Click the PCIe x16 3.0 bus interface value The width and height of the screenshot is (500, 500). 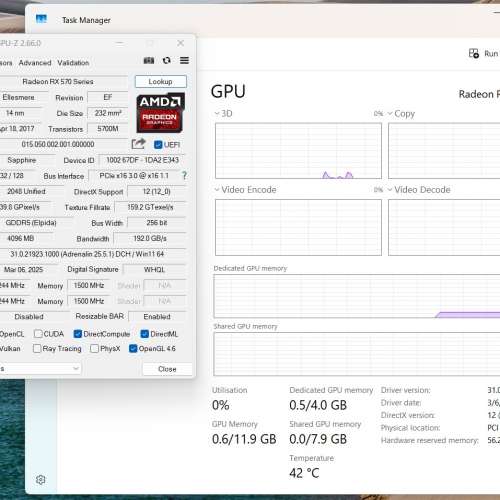(134, 176)
